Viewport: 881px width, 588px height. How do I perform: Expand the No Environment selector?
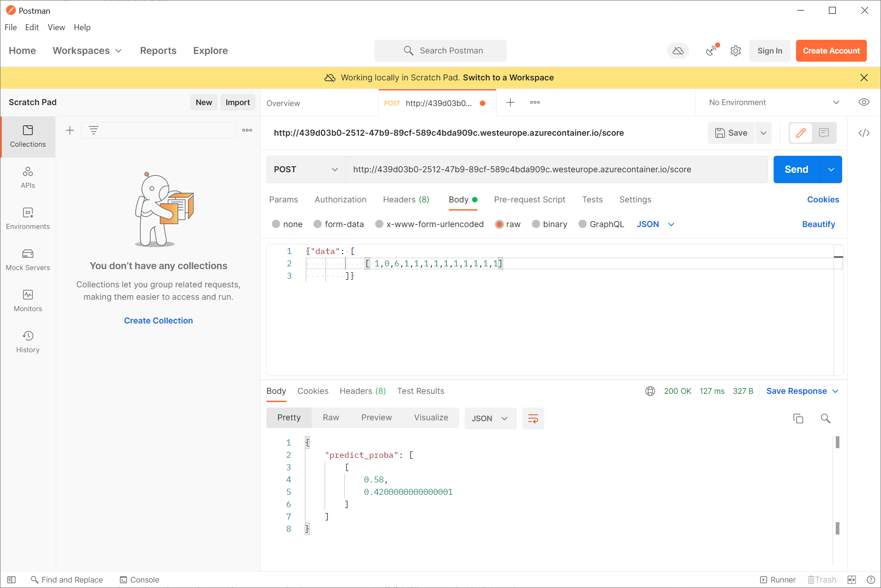(774, 102)
